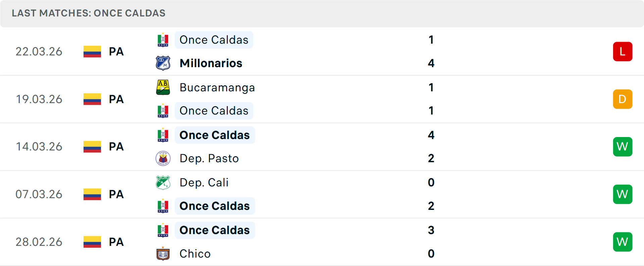Image resolution: width=644 pixels, height=266 pixels.
Task: Click Colombia flag on the 22.03.26 row
Action: 92,52
